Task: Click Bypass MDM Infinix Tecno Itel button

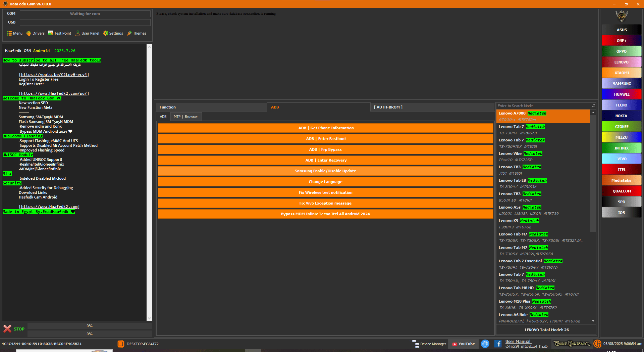Action: (x=325, y=214)
